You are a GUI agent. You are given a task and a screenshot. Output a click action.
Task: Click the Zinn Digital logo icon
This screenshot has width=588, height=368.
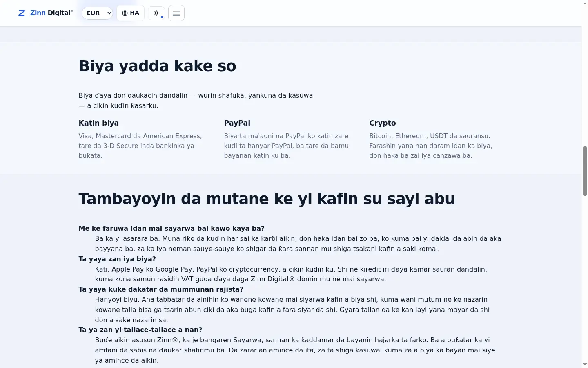click(22, 13)
